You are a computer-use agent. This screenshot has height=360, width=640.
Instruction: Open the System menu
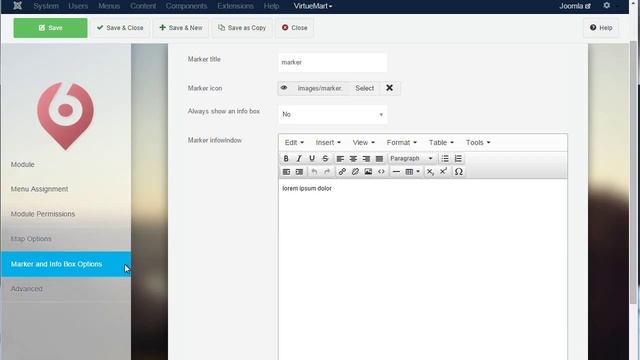(x=46, y=6)
